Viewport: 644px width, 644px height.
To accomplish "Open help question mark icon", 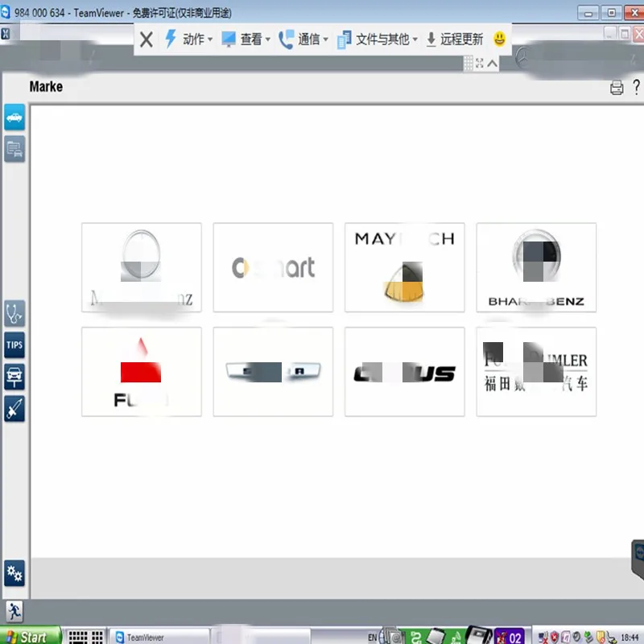I will [636, 87].
